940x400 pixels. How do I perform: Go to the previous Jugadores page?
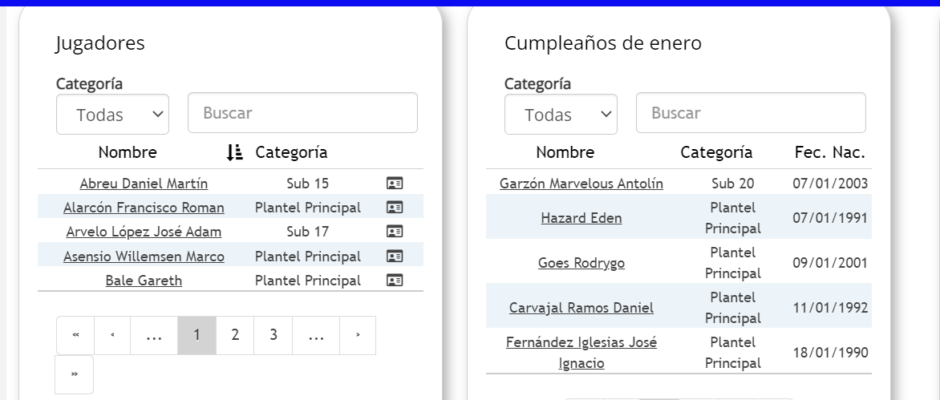[113, 335]
